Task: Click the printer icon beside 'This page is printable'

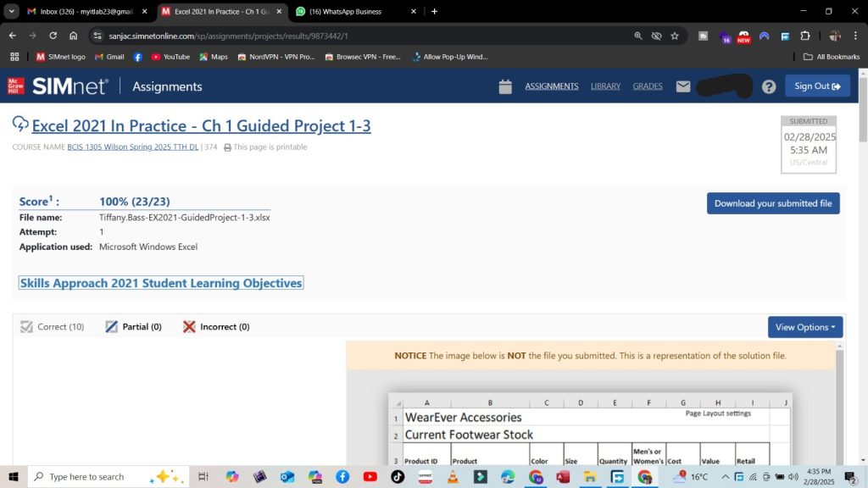Action: pos(227,147)
